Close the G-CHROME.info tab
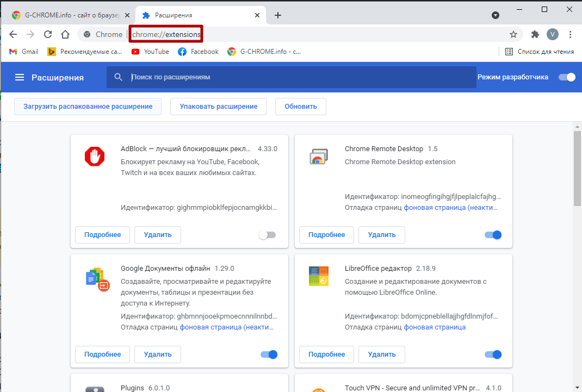This screenshot has width=582, height=392. tap(127, 15)
